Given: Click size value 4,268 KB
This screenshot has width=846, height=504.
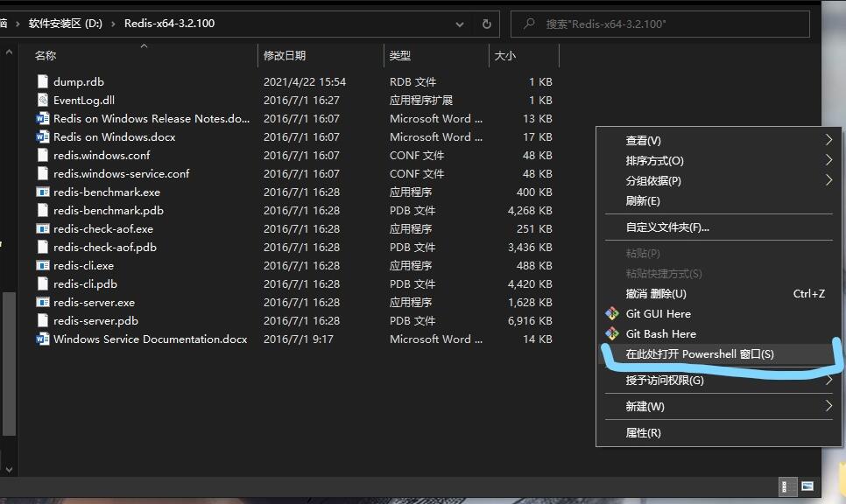Looking at the screenshot, I should point(530,211).
